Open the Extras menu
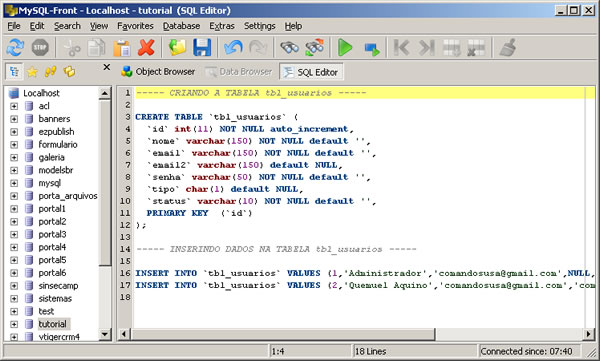The height and width of the screenshot is (361, 600). point(222,26)
